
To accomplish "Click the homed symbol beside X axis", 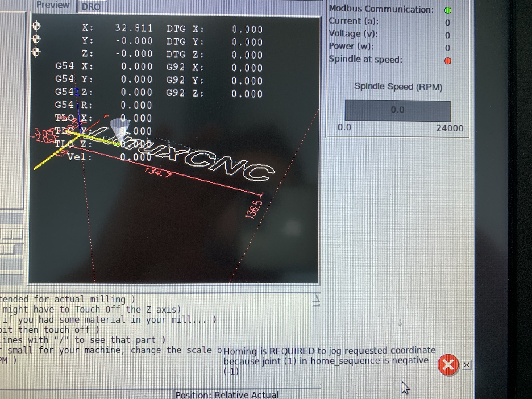I will [x=36, y=26].
